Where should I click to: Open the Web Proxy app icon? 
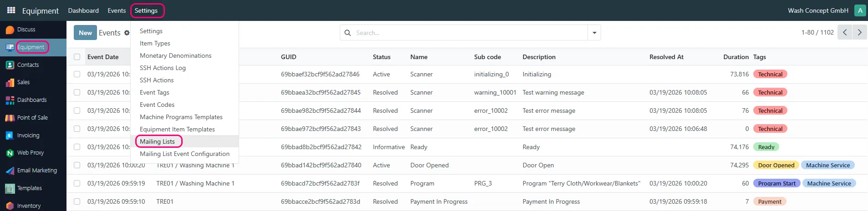(10, 153)
